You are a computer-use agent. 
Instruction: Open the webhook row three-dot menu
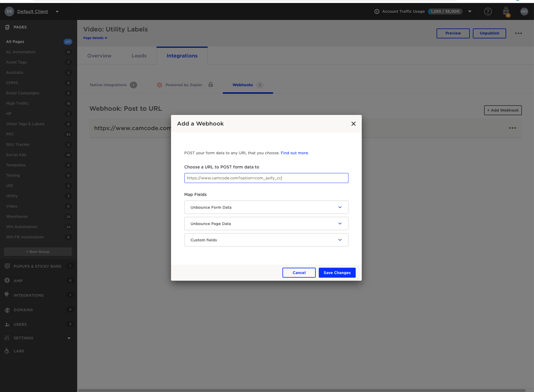click(513, 128)
